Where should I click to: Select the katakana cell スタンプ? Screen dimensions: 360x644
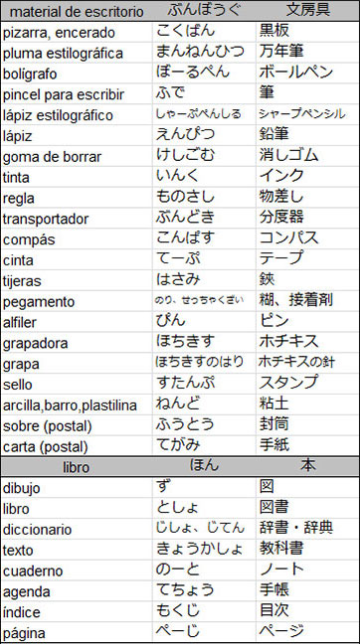pyautogui.click(x=307, y=384)
